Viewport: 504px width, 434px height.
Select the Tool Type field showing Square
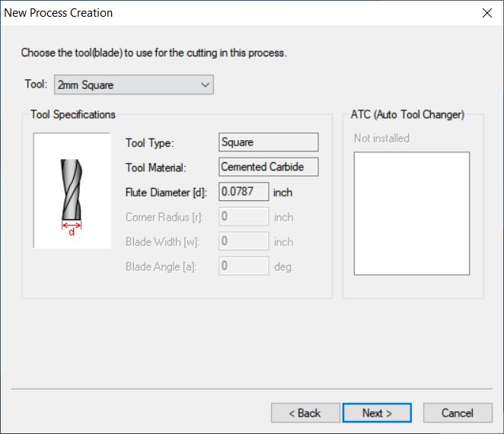click(x=269, y=142)
